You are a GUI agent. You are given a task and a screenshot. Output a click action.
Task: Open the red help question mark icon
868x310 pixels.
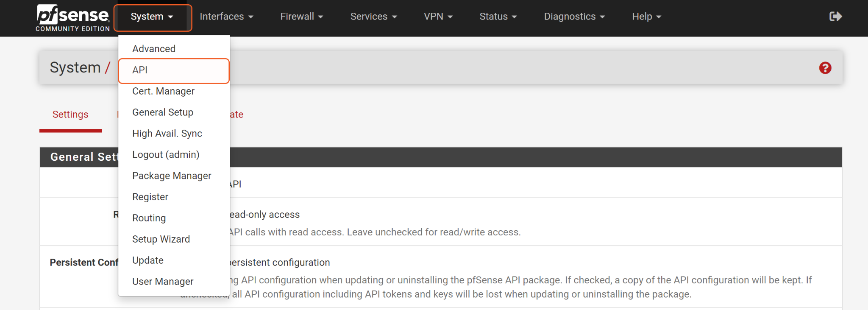pyautogui.click(x=825, y=68)
